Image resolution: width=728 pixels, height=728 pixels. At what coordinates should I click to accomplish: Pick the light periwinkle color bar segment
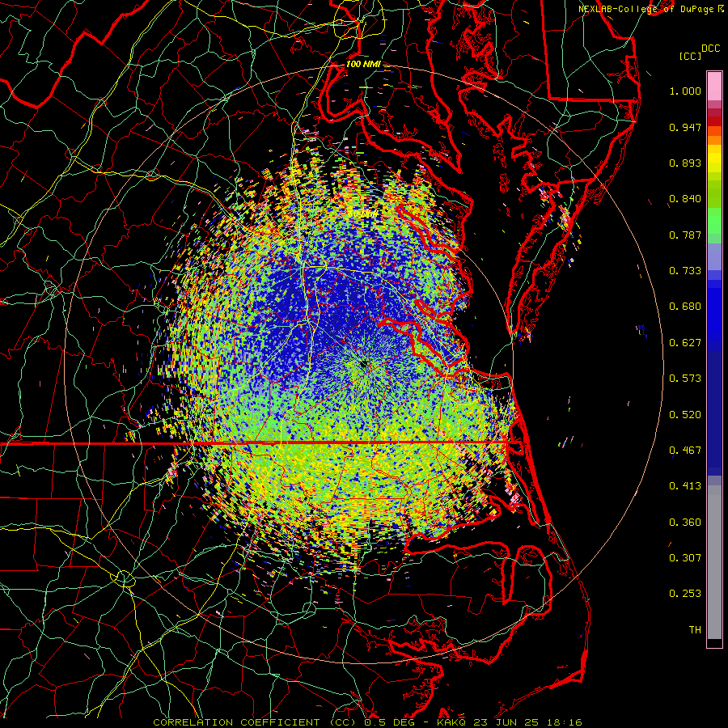pyautogui.click(x=714, y=257)
